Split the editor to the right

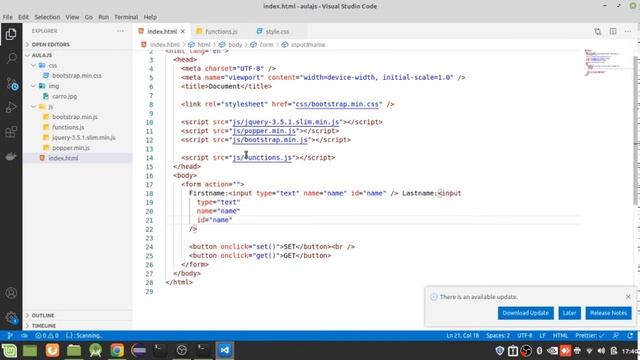point(613,31)
